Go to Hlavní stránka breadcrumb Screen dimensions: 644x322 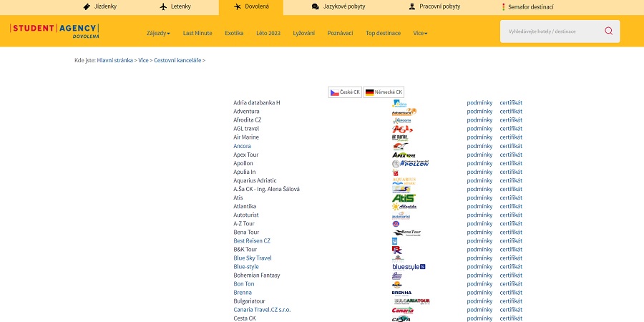(x=115, y=60)
